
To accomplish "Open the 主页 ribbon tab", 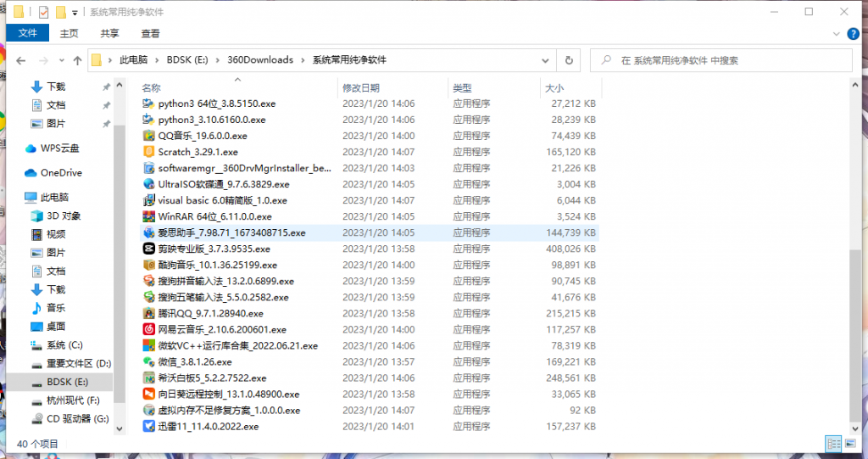I will pyautogui.click(x=70, y=33).
